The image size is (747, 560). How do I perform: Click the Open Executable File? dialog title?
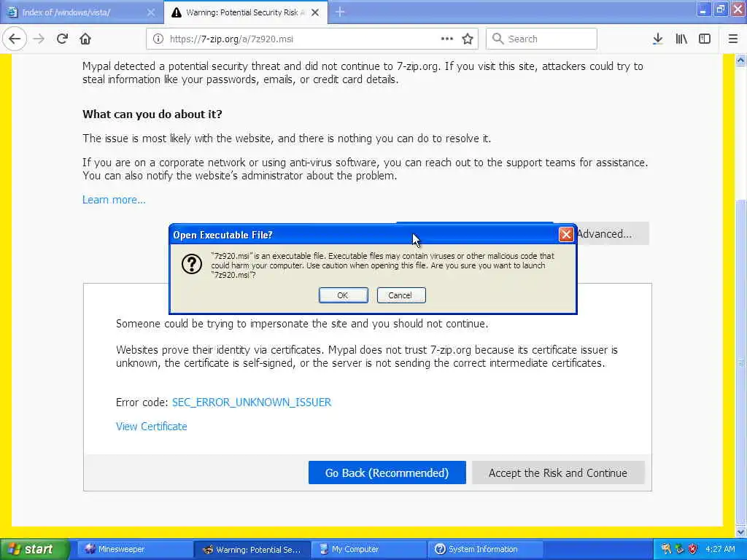point(222,235)
